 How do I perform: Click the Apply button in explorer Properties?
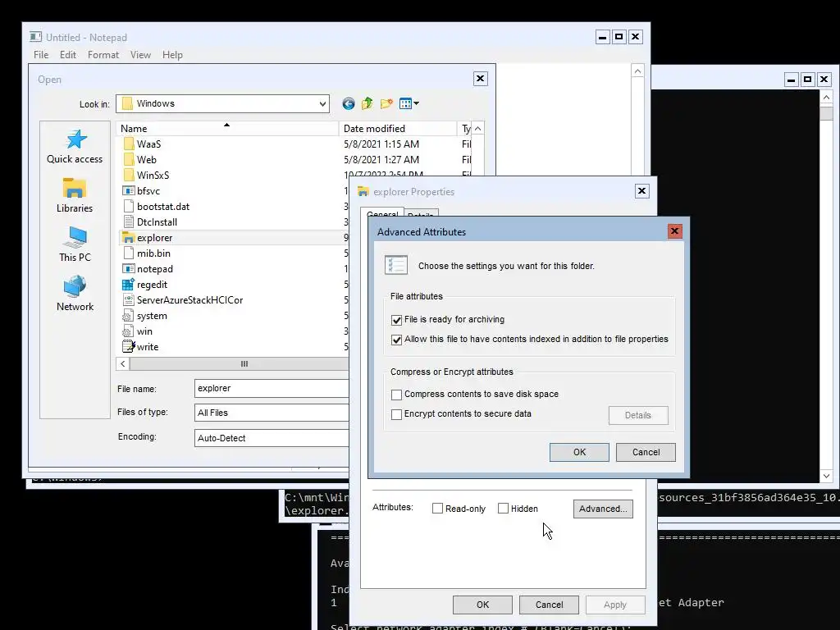(615, 605)
